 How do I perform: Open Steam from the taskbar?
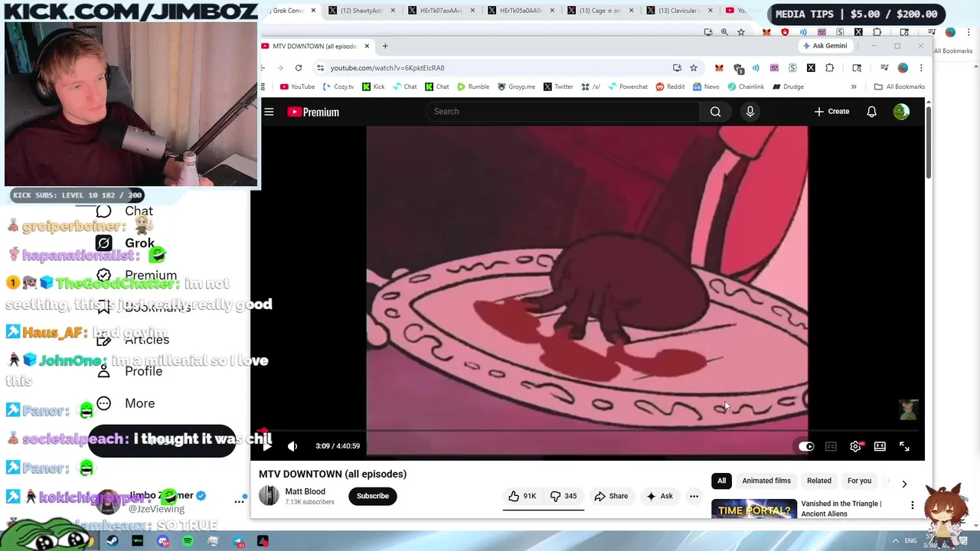click(x=113, y=541)
